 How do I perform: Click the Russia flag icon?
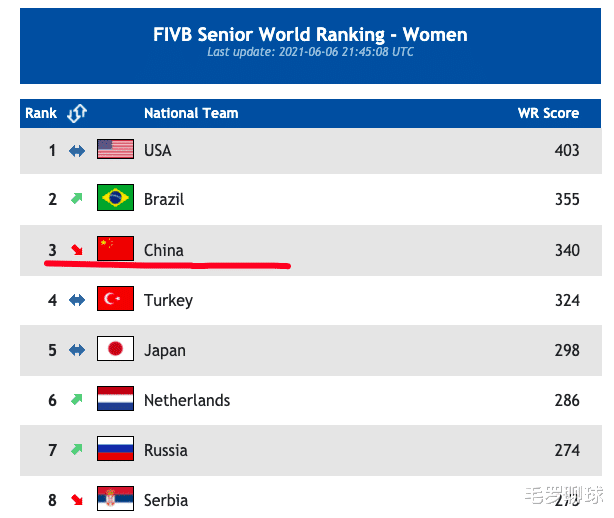[x=115, y=449]
